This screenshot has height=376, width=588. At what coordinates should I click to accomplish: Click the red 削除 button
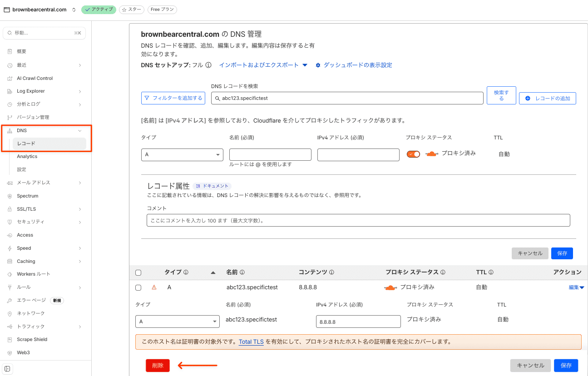coord(158,365)
